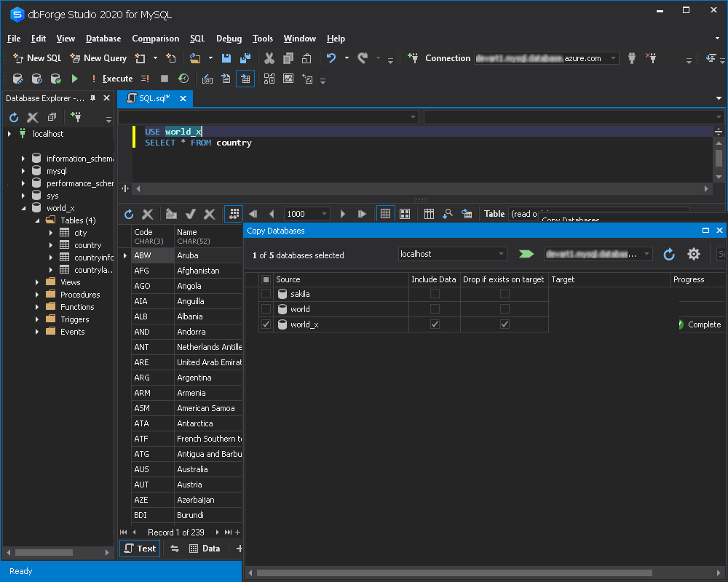Expand the mysql database node

pyautogui.click(x=23, y=171)
